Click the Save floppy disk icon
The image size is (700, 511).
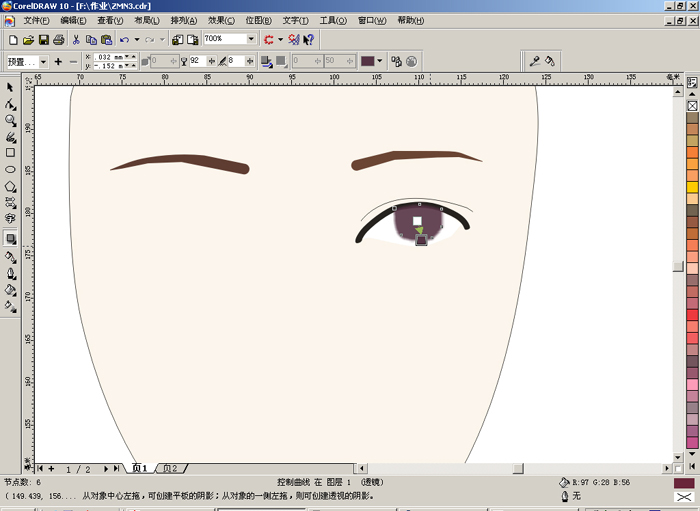point(44,39)
